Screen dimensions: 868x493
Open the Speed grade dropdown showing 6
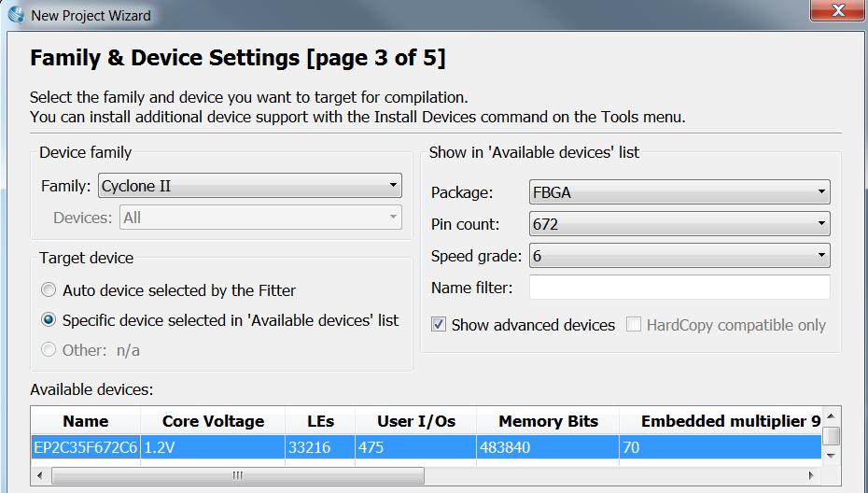coord(679,255)
